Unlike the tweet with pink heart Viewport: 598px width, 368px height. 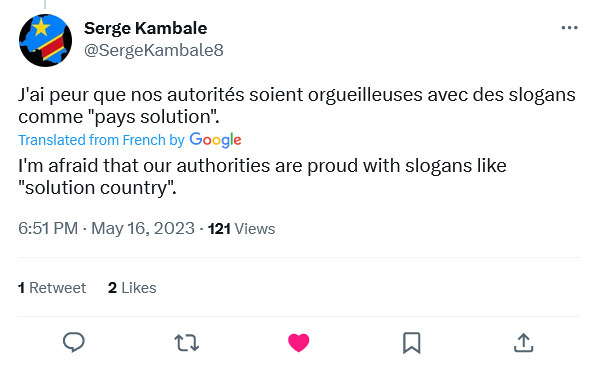click(299, 342)
